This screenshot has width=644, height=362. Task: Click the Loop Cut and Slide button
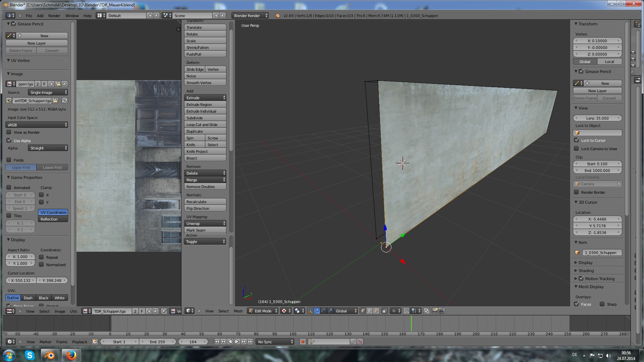pos(205,124)
